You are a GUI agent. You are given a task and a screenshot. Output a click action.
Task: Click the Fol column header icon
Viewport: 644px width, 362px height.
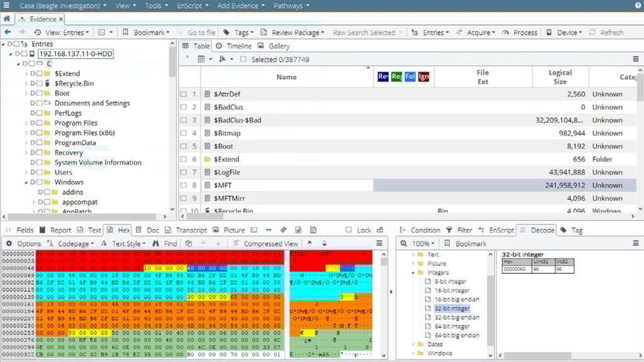(x=410, y=77)
